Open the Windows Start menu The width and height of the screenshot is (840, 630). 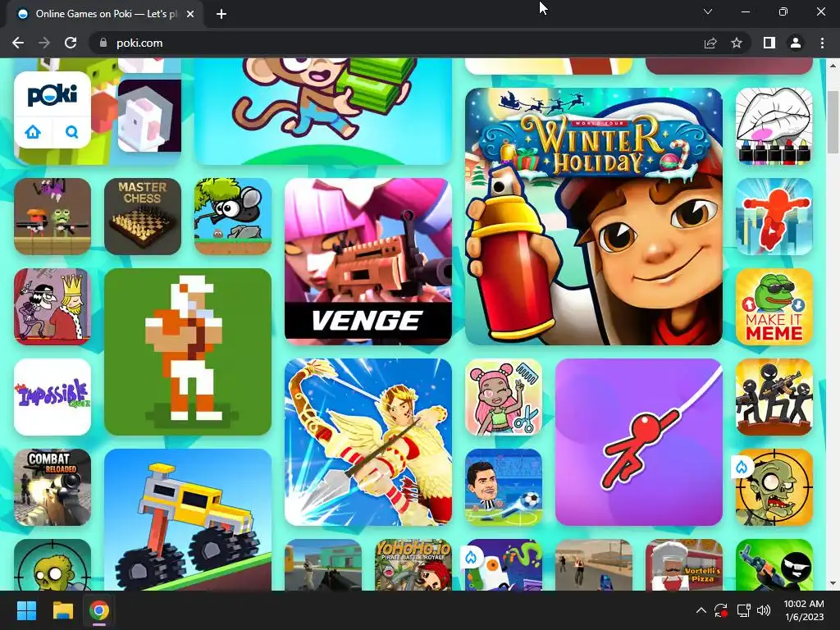[x=26, y=610]
